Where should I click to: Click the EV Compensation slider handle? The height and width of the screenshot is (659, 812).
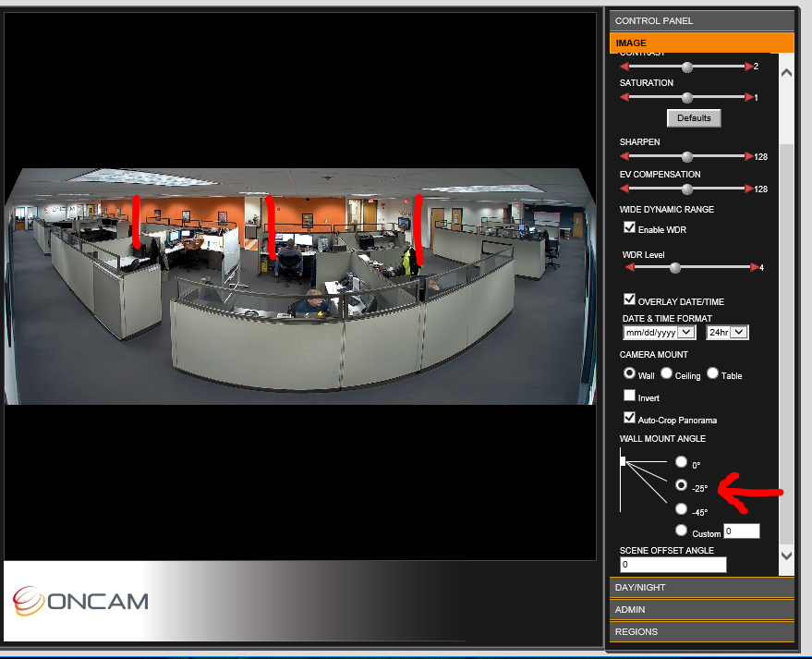pyautogui.click(x=687, y=189)
